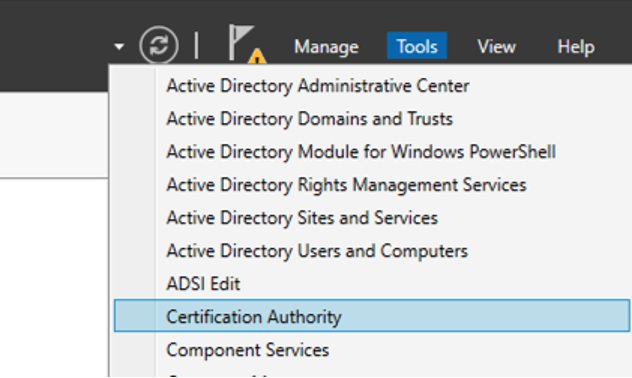Screen dimensions: 632x378
Task: Open Component Services
Action: (372, 350)
